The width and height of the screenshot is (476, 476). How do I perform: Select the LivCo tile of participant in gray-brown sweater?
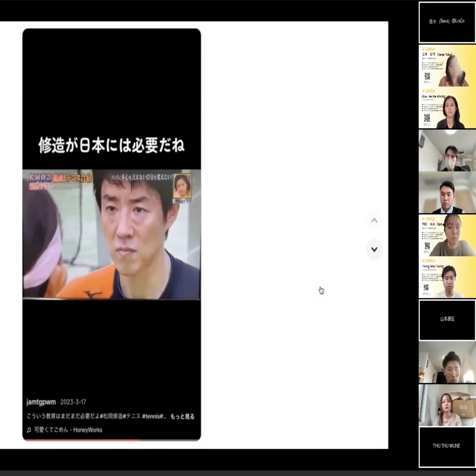(x=447, y=236)
